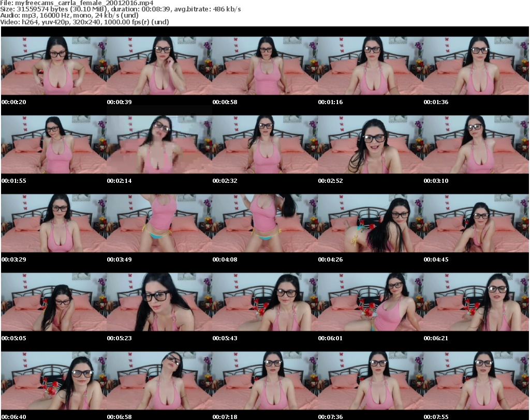Open the thumbnail frame above timestamp 00:06:58

(x=159, y=381)
